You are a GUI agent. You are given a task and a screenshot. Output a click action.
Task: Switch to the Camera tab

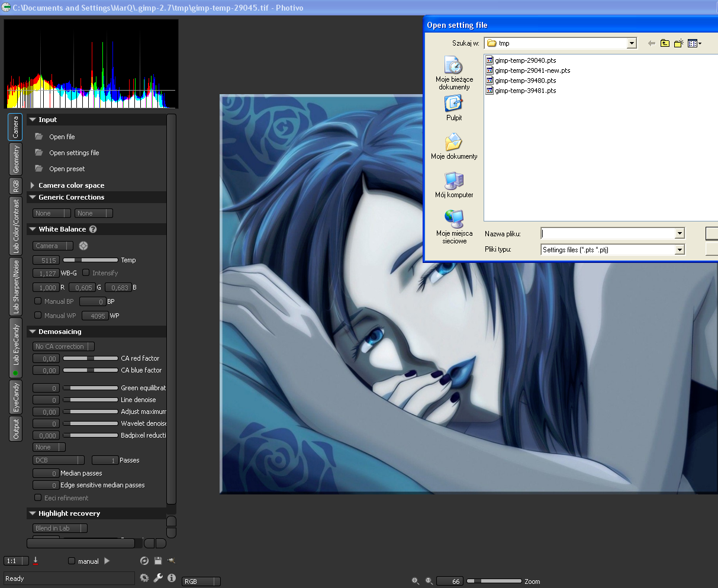[x=15, y=127]
